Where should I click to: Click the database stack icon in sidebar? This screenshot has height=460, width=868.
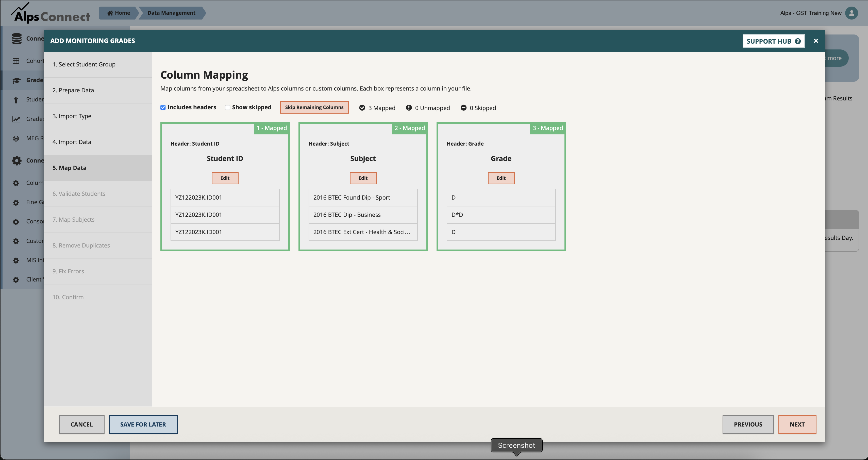coord(16,38)
